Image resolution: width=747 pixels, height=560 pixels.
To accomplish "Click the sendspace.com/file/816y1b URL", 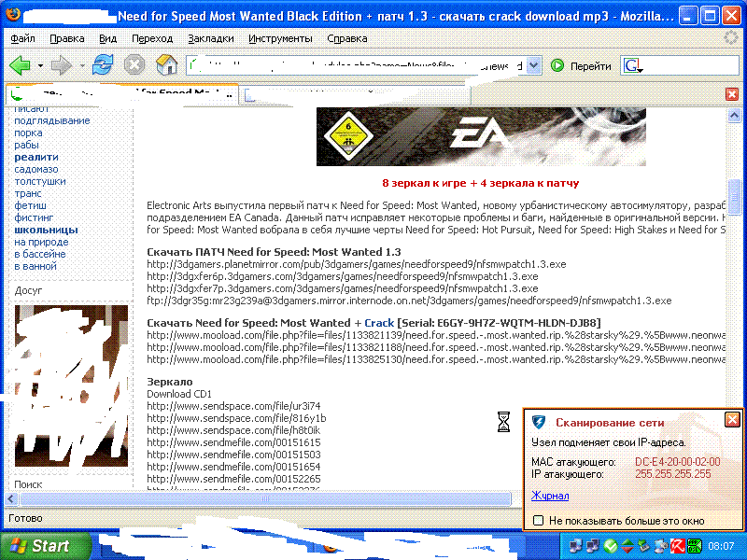I will click(x=236, y=418).
